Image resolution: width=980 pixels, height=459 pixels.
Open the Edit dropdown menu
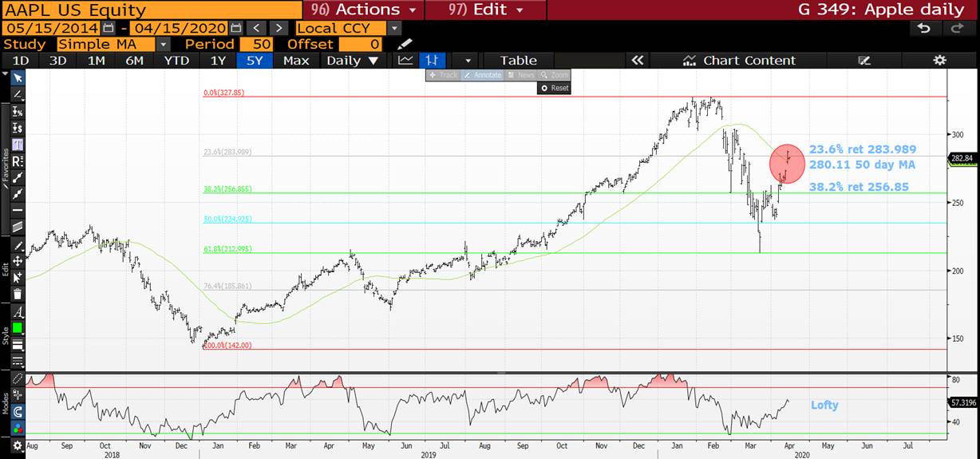click(486, 10)
